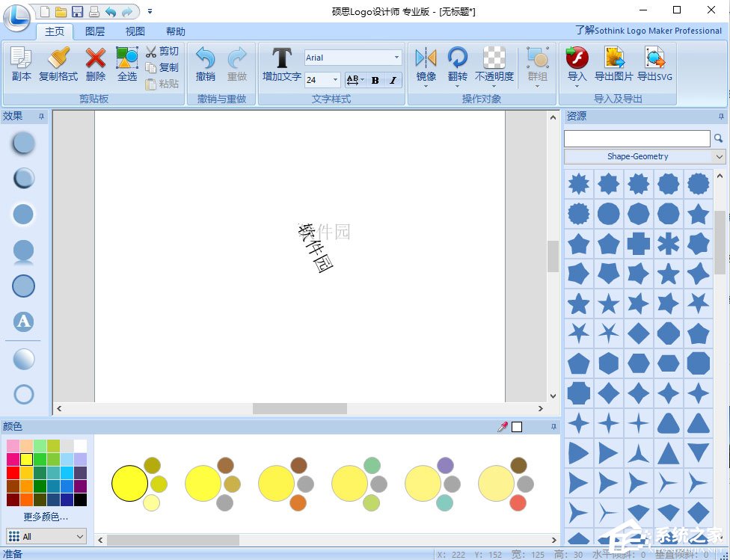Click More Colors (更多颜色...) link
The width and height of the screenshot is (730, 560).
46,517
